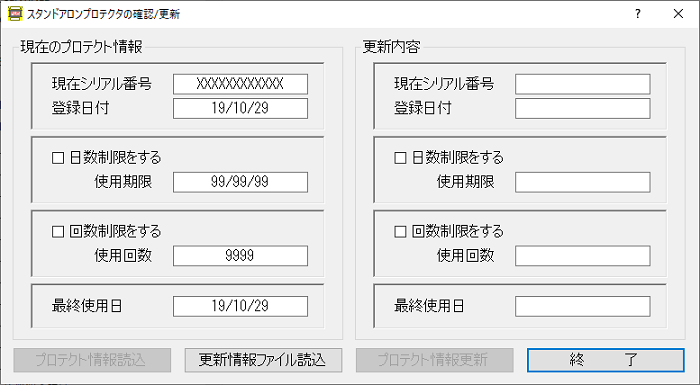Click the disabled プロテクト情報更新 button
The height and width of the screenshot is (385, 700).
pyautogui.click(x=434, y=360)
